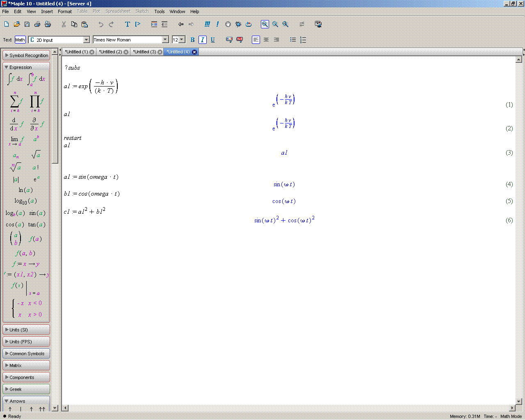
Task: Open a file with the folder icon
Action: point(17,24)
